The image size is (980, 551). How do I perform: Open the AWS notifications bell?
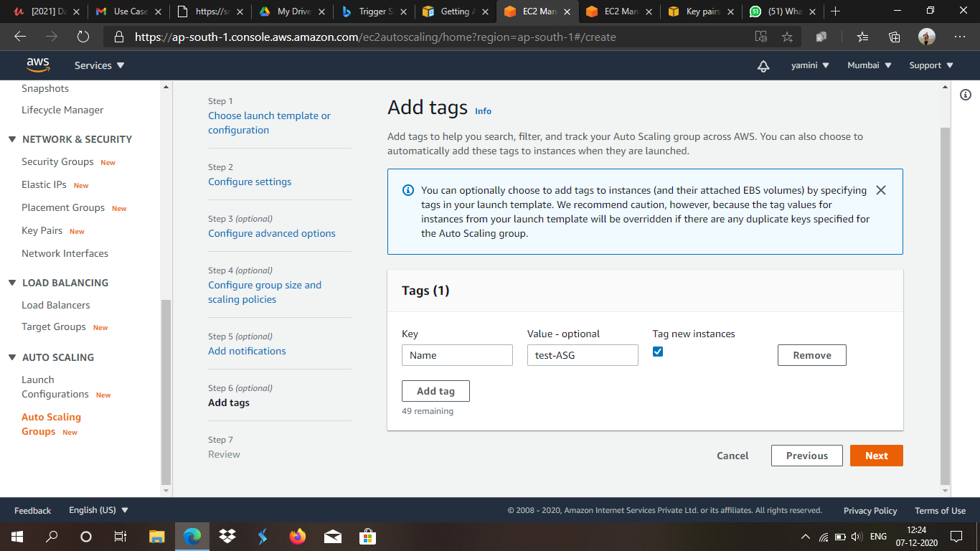click(x=763, y=65)
